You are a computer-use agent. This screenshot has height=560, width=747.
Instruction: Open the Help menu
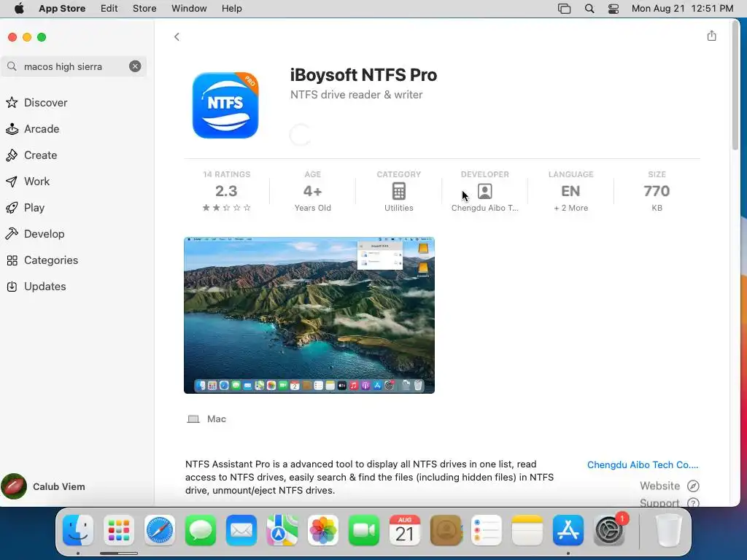(231, 9)
